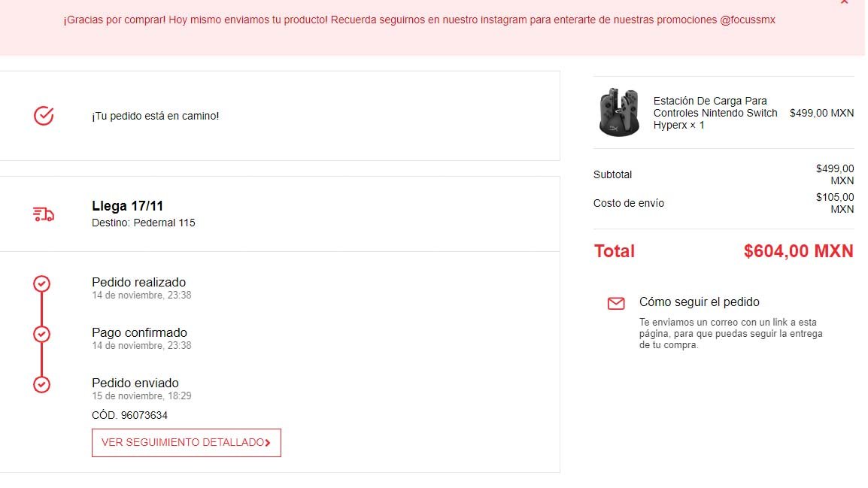The image size is (868, 488).
Task: Click the ¡Tu pedido está en camino! message
Action: point(156,116)
